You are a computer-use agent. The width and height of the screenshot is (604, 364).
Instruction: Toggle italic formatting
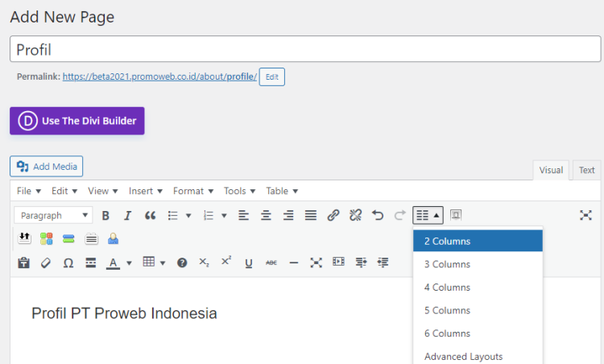tap(127, 215)
